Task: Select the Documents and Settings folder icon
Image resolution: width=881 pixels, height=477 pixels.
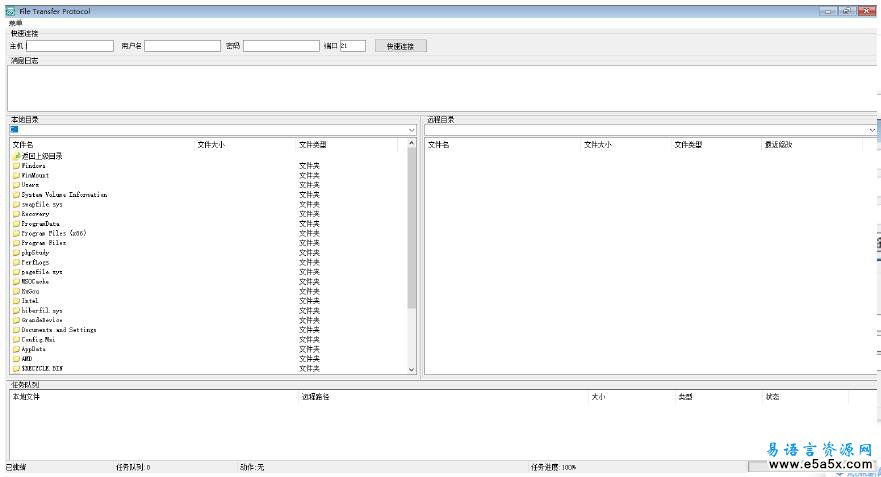Action: point(16,330)
